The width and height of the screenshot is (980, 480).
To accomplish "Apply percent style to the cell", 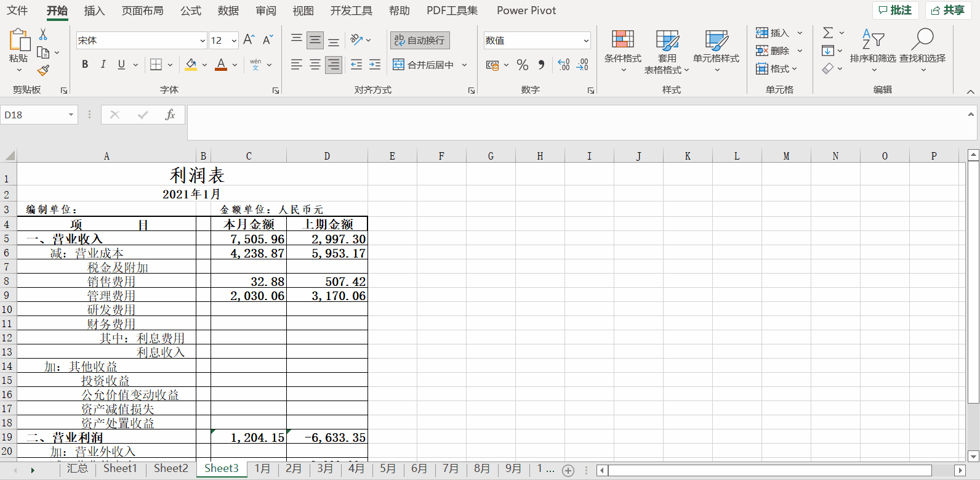I will coord(523,65).
